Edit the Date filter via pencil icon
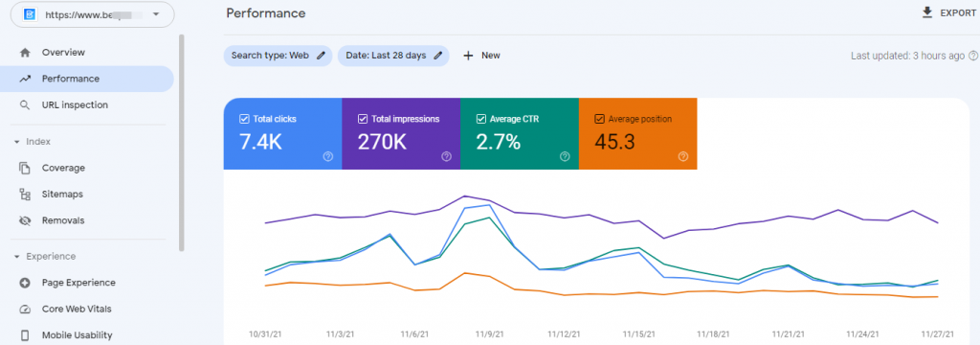Viewport: 980px width, 345px height. click(438, 55)
